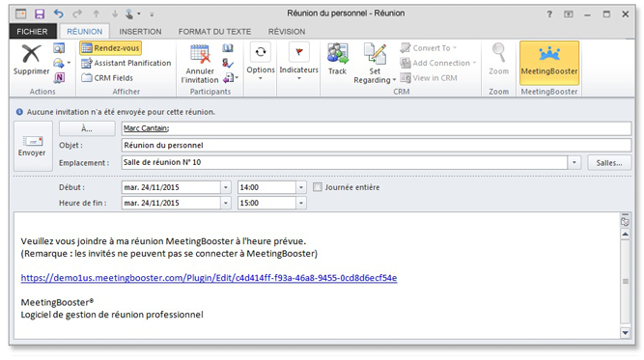The height and width of the screenshot is (360, 644).
Task: Click Add Connection in CRM group
Action: [437, 63]
